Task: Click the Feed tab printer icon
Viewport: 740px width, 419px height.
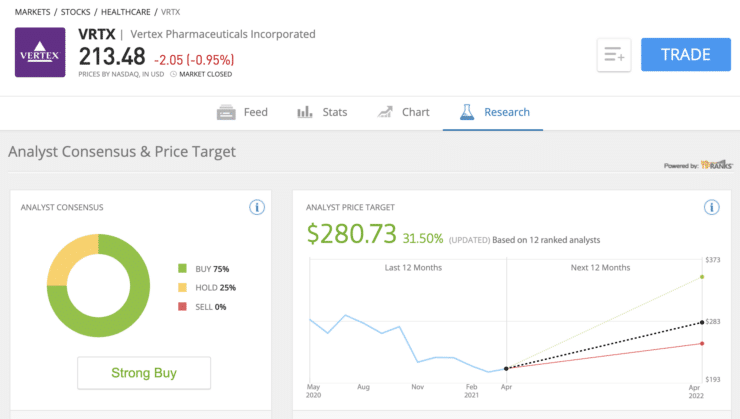Action: point(226,112)
